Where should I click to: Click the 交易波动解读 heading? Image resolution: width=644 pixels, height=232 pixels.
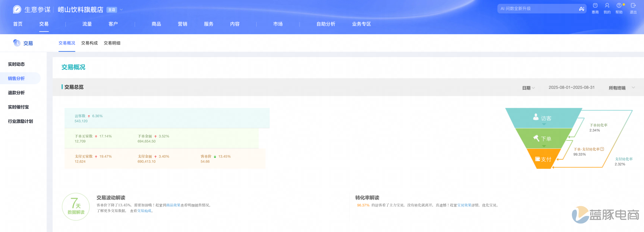111,198
